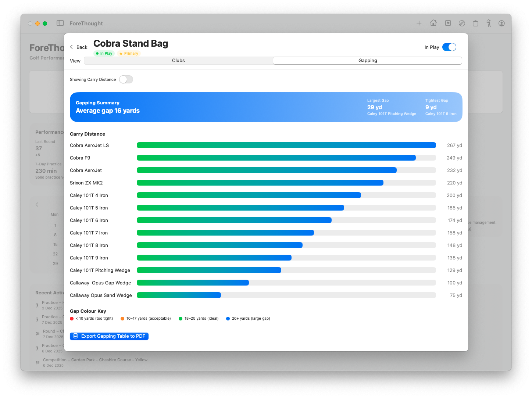Click the Caley 101T 7 Iron bar
The image size is (532, 398).
[286, 233]
